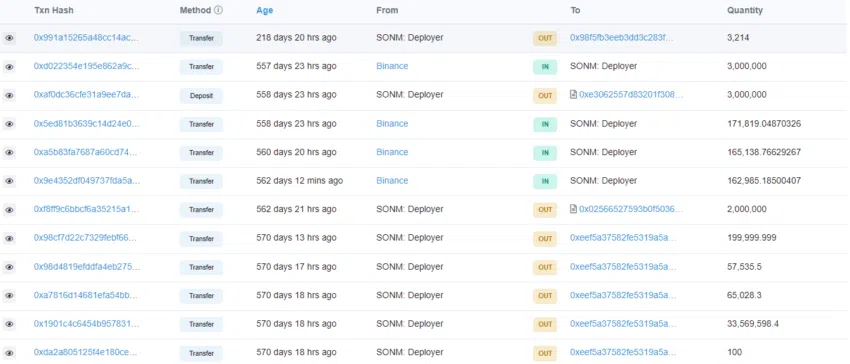Open Binance address on 557 days row
850x364 pixels.
[392, 66]
